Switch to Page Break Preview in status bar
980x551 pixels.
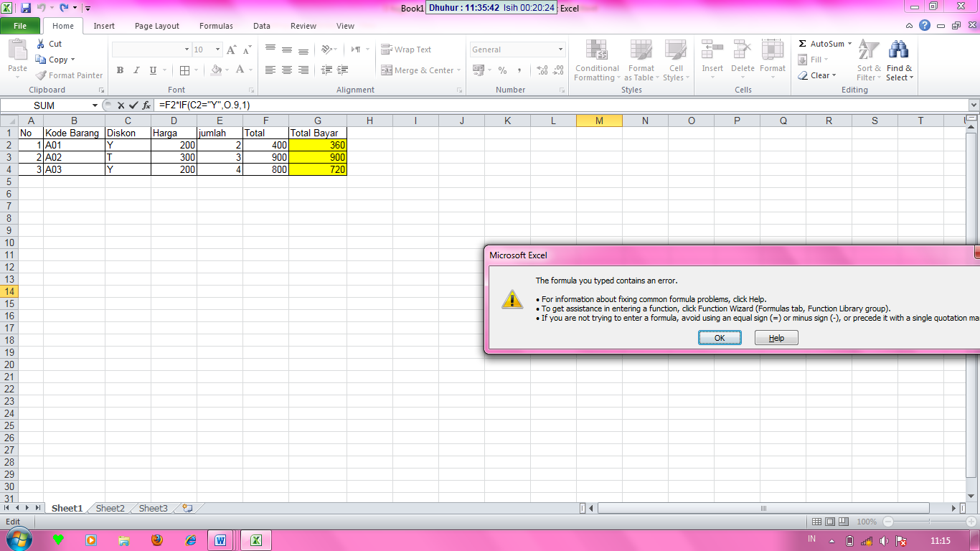tap(844, 522)
